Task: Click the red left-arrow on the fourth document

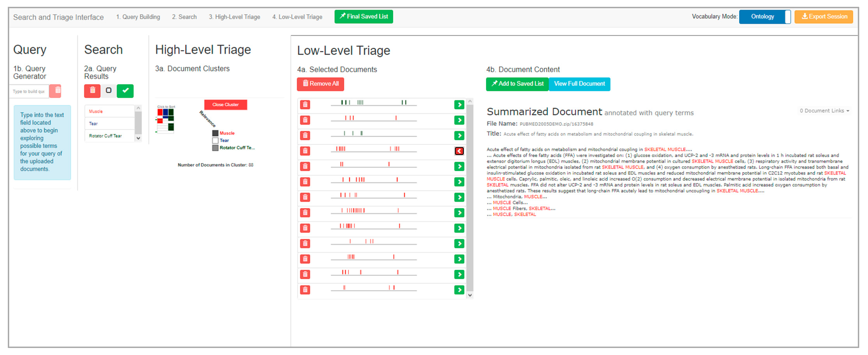Action: (x=459, y=151)
